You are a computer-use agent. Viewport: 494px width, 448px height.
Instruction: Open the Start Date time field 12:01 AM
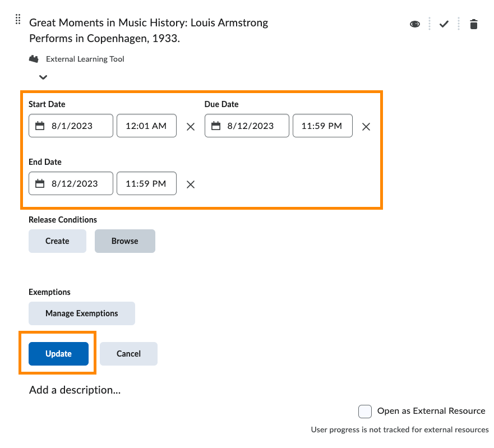146,126
